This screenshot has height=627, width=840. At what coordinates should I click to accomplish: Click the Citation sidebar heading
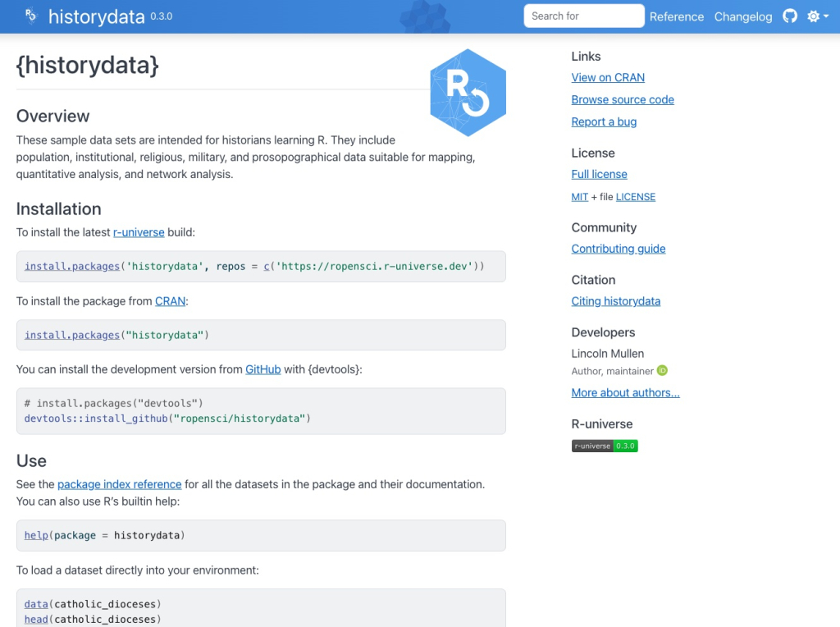coord(593,280)
